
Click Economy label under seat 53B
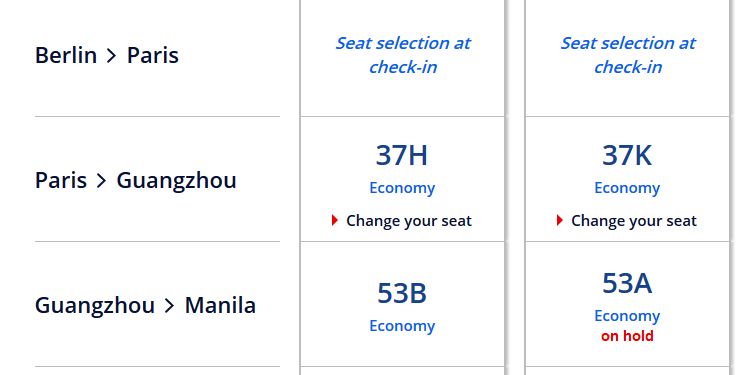coord(402,326)
